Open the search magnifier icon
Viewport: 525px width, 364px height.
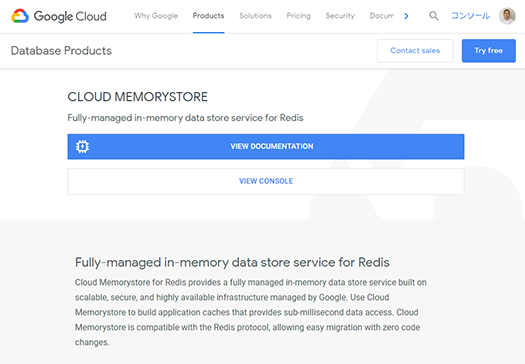pos(434,16)
